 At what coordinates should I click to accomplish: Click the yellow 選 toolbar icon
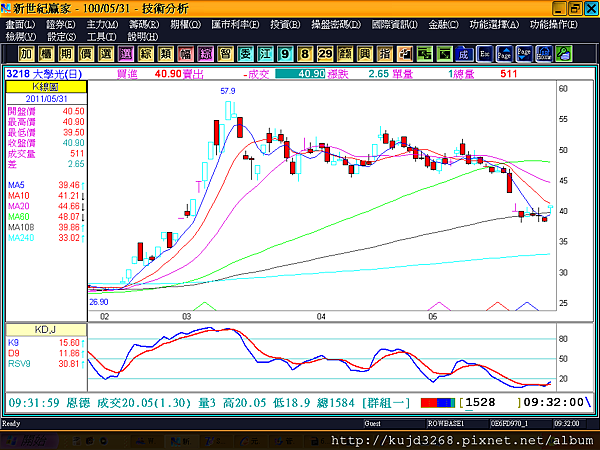pos(106,54)
